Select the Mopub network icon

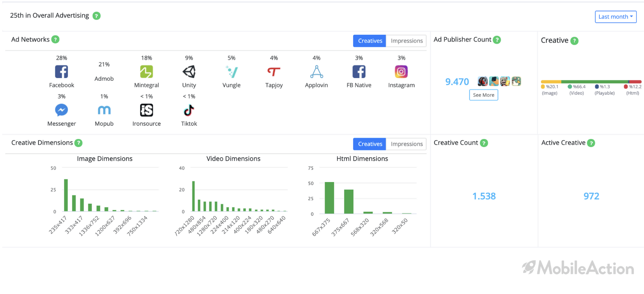(x=104, y=110)
